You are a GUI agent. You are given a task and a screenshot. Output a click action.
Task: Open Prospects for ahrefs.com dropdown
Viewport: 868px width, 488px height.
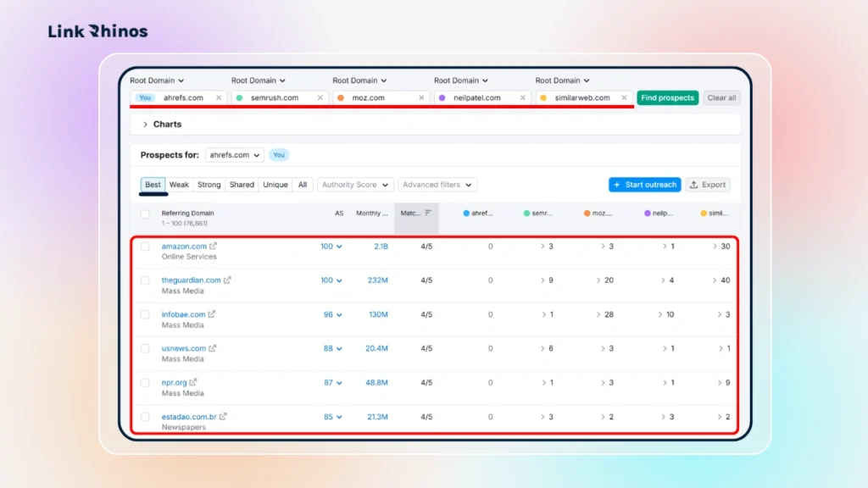pyautogui.click(x=235, y=155)
